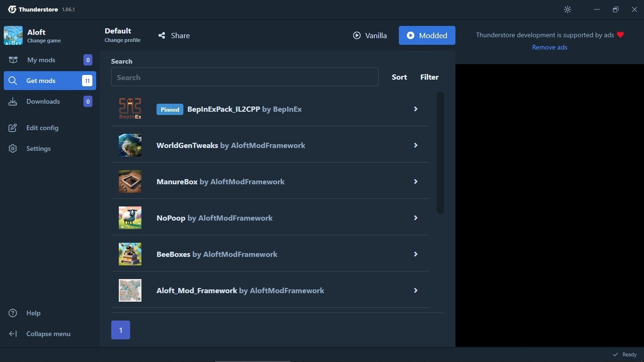Click the NoPoop sheep mod icon
The image size is (644, 362).
130,218
